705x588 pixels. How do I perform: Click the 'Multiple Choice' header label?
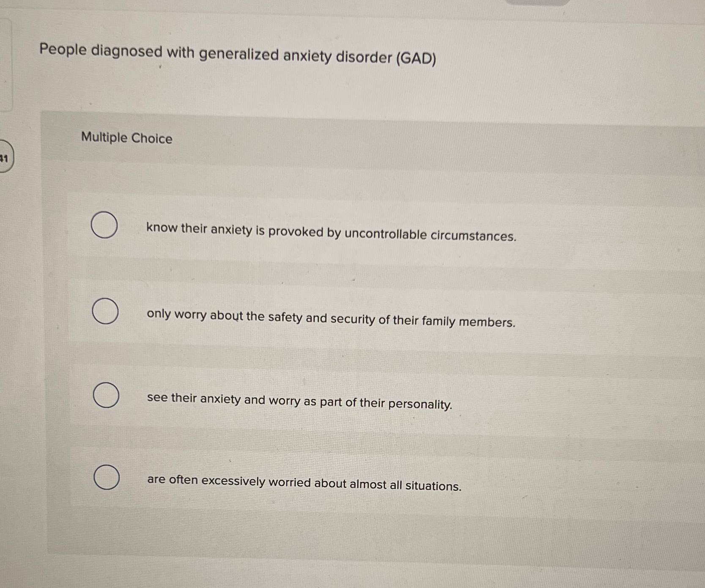(126, 139)
